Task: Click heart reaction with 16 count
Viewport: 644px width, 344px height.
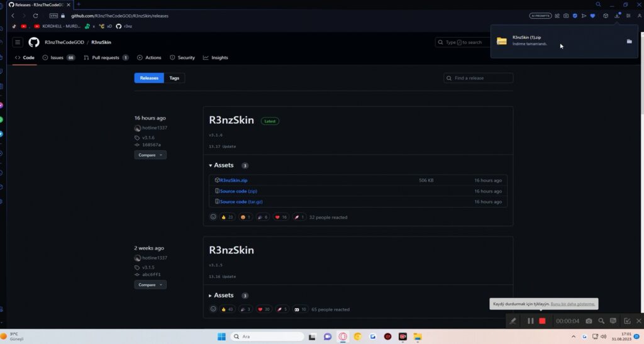Action: pyautogui.click(x=281, y=217)
